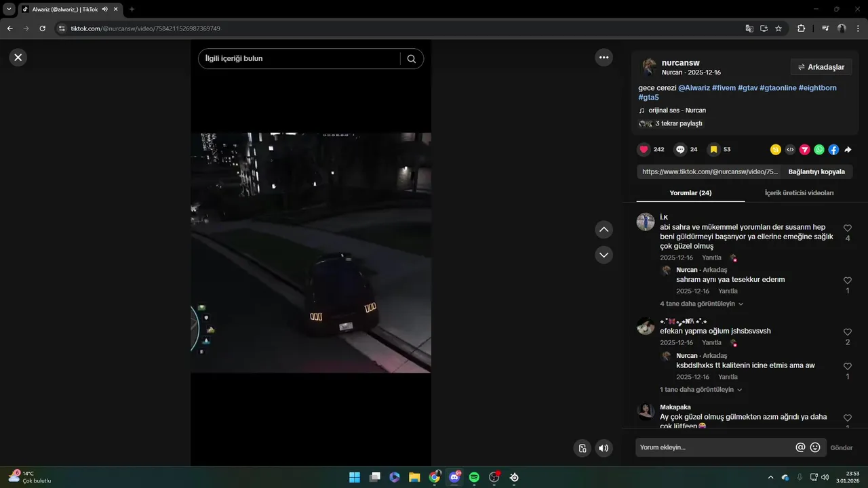Viewport: 868px width, 488px height.
Task: Open nurcansw profile avatar
Action: click(649, 66)
